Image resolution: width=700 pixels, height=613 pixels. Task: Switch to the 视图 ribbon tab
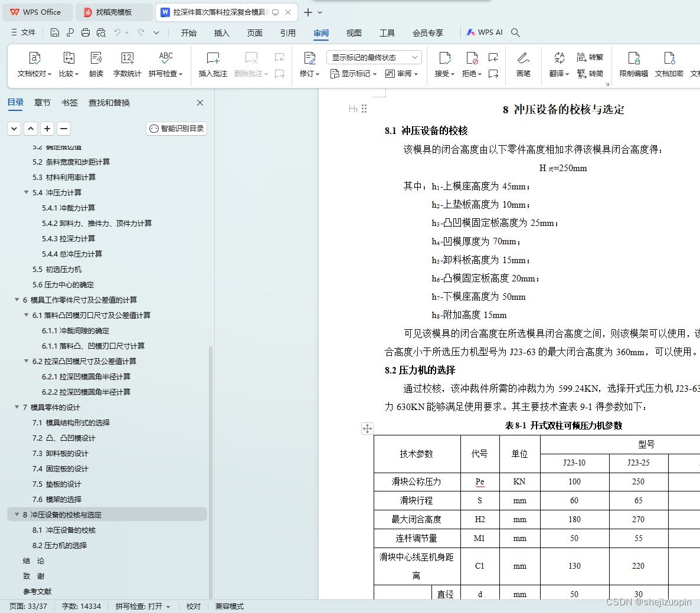coord(354,33)
